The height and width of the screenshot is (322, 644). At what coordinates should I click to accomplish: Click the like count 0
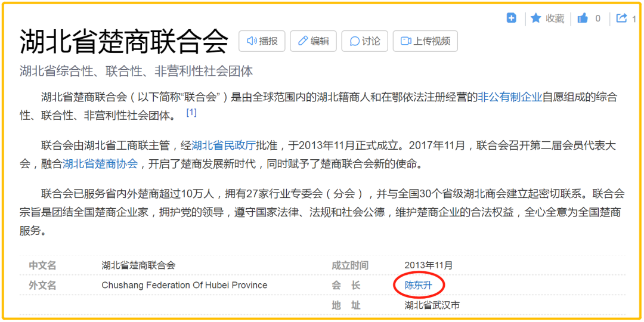(x=597, y=18)
